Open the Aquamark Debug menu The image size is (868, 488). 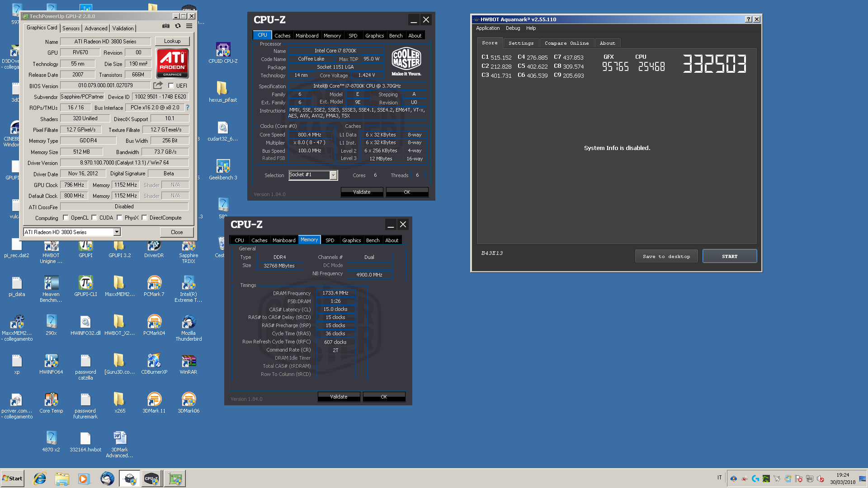[513, 28]
